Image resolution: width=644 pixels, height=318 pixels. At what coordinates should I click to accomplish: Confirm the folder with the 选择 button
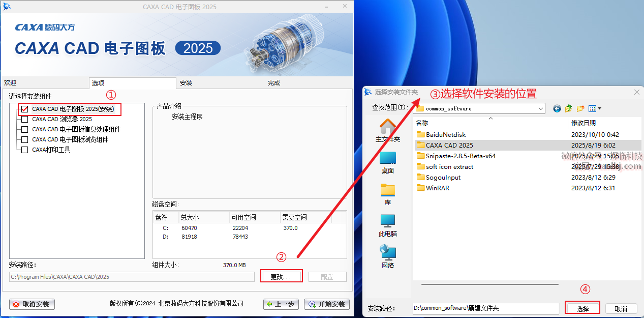tap(582, 309)
